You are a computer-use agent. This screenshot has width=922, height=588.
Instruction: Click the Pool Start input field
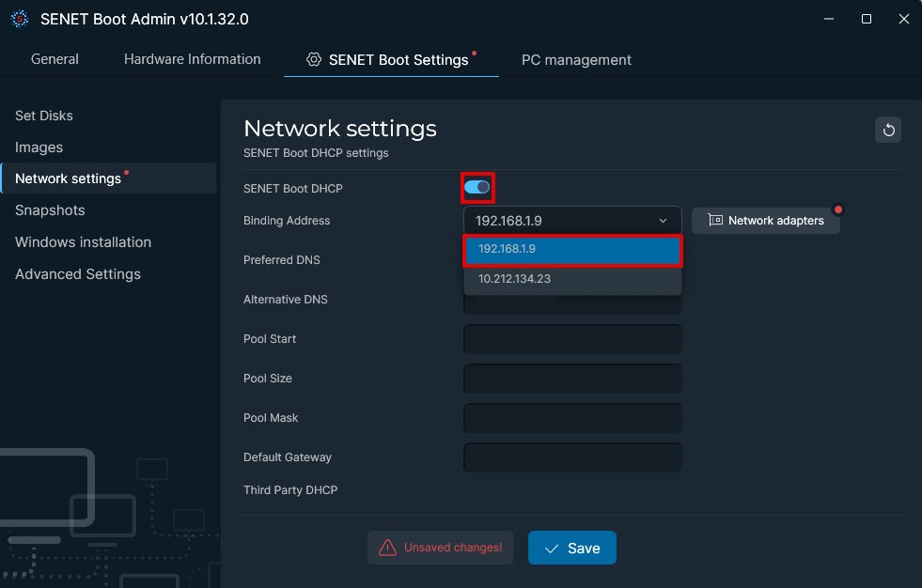572,339
